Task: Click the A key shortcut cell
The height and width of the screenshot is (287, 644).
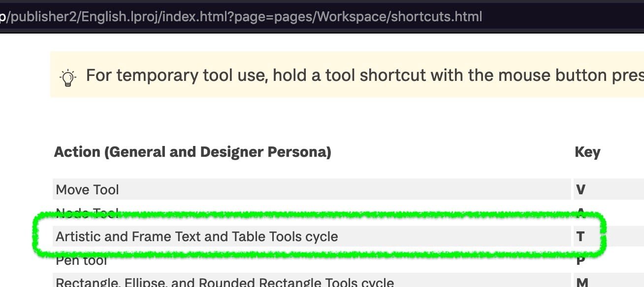Action: coord(581,213)
